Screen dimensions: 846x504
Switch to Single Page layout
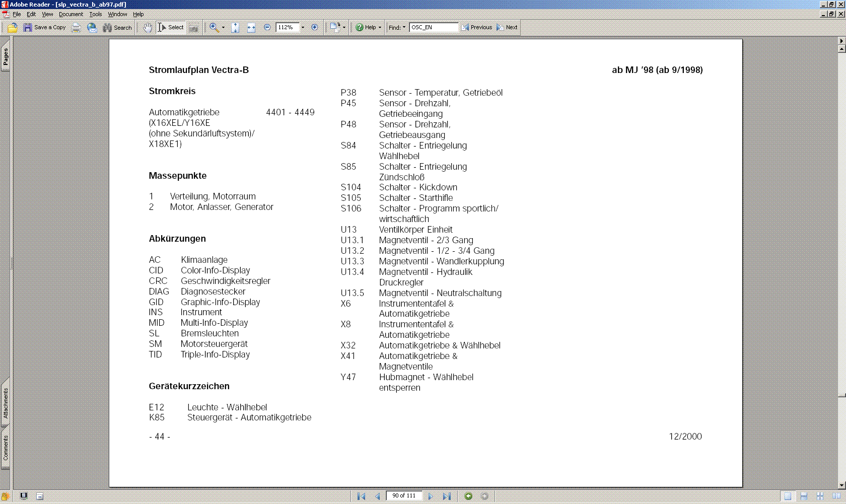point(788,496)
